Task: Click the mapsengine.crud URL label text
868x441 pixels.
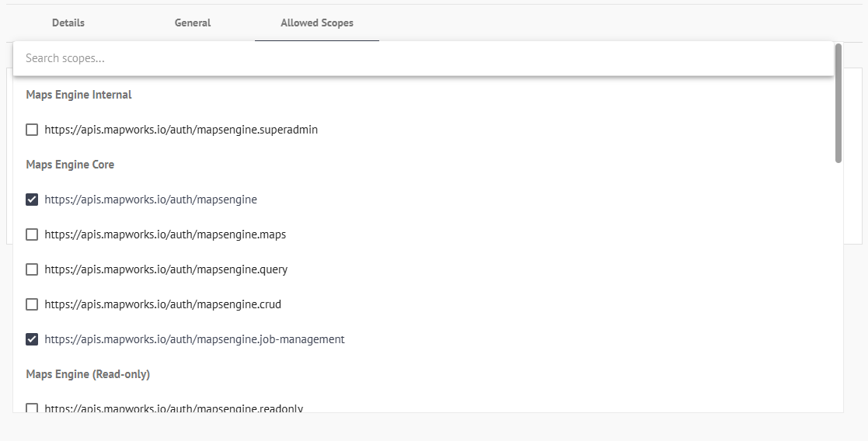Action: 162,304
